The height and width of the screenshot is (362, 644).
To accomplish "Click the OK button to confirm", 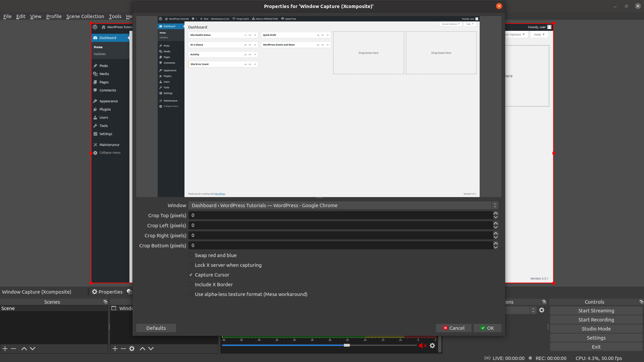I will click(x=487, y=327).
